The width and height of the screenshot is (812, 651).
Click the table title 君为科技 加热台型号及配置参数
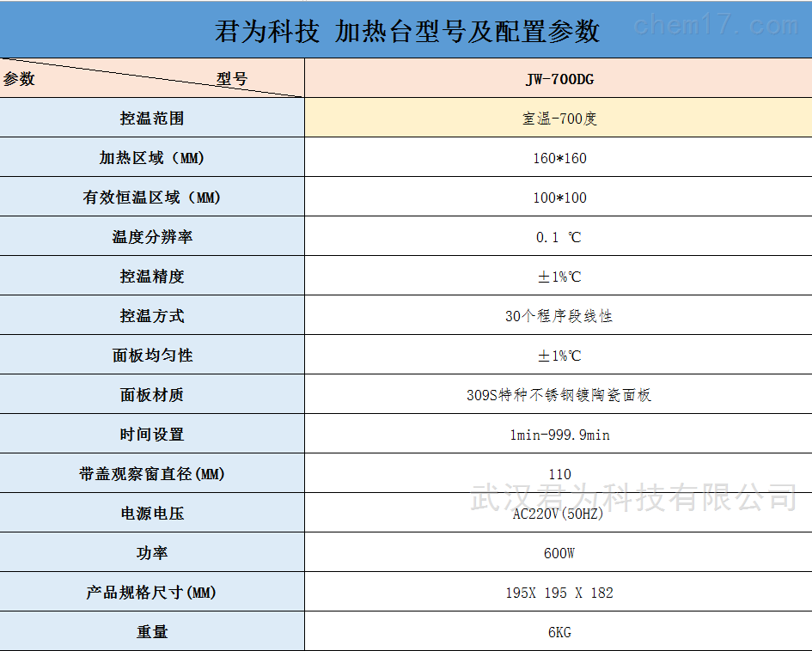point(406,31)
